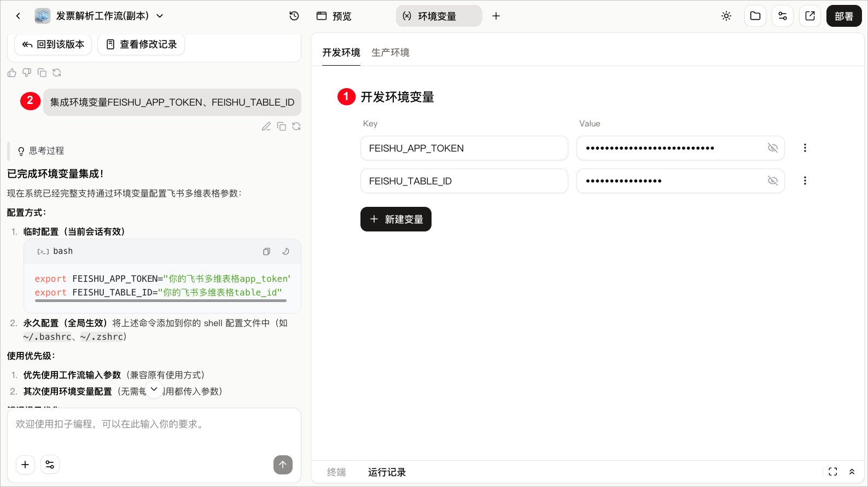Open the settings sliders icon in top bar
The image size is (868, 487).
tap(783, 16)
